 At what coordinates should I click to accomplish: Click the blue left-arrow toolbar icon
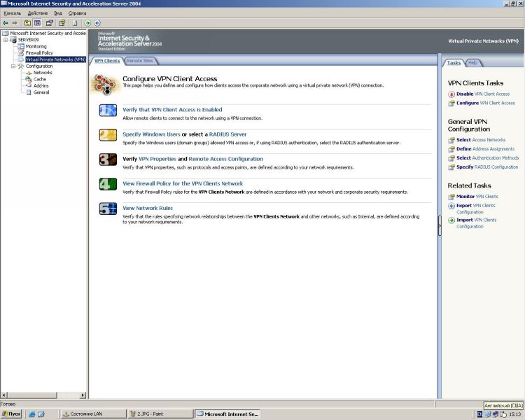coord(97,23)
